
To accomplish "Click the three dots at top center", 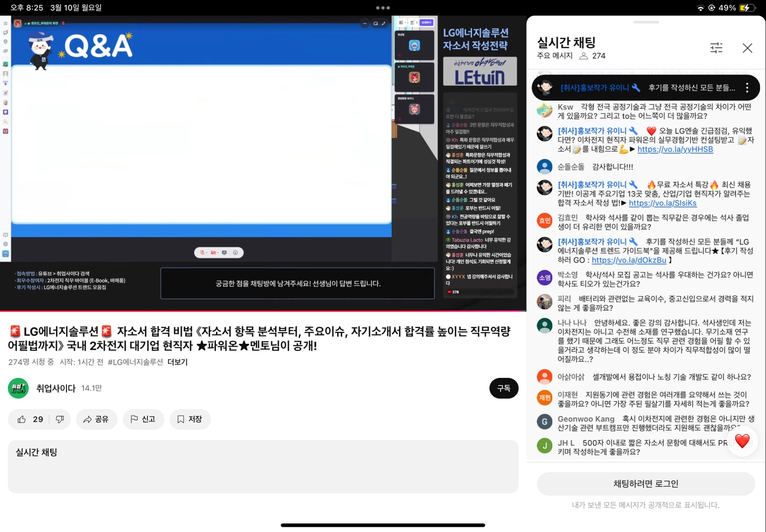I will coord(383,8).
